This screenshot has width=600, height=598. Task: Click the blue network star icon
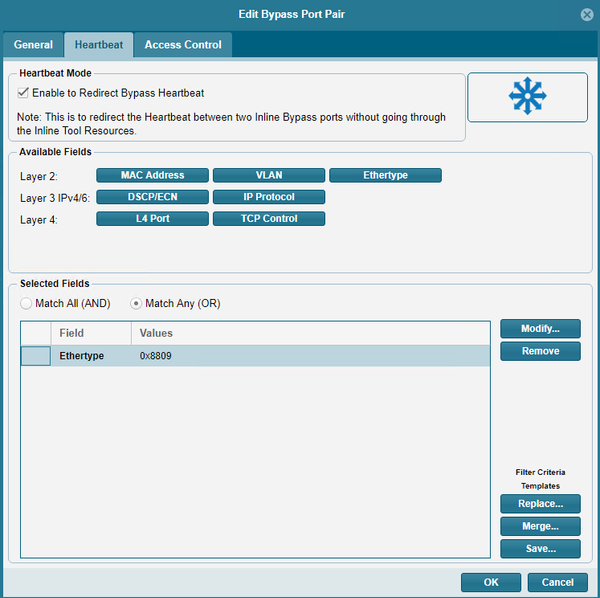click(x=528, y=96)
